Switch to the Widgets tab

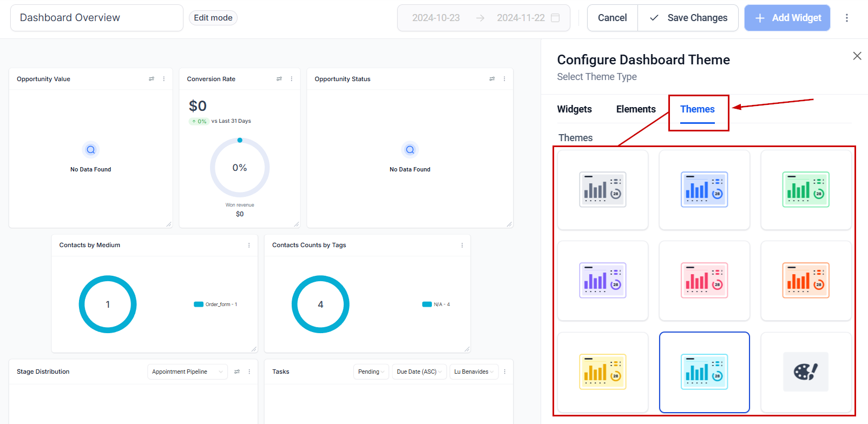point(575,109)
